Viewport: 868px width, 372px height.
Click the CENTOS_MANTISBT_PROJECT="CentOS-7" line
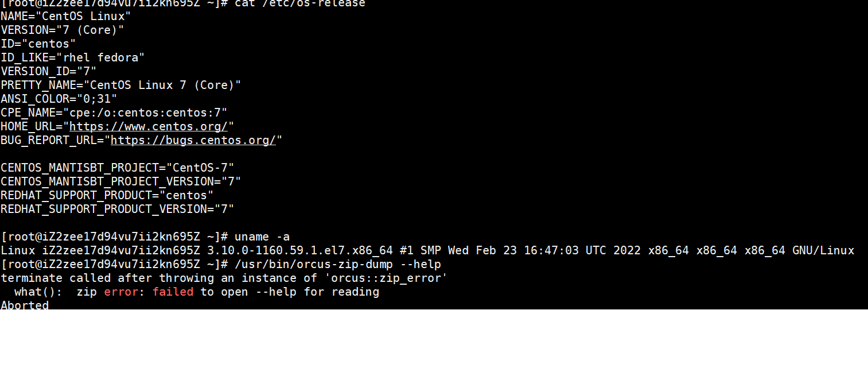(x=118, y=168)
